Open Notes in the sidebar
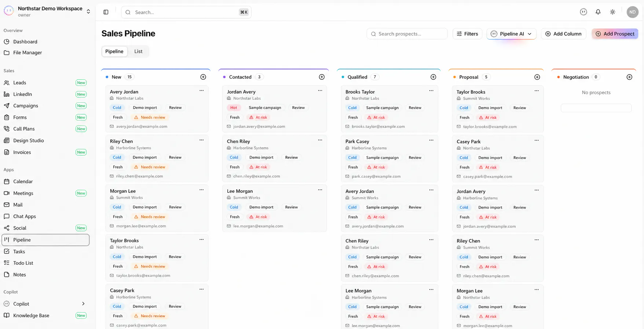Image resolution: width=644 pixels, height=329 pixels. pos(45,275)
